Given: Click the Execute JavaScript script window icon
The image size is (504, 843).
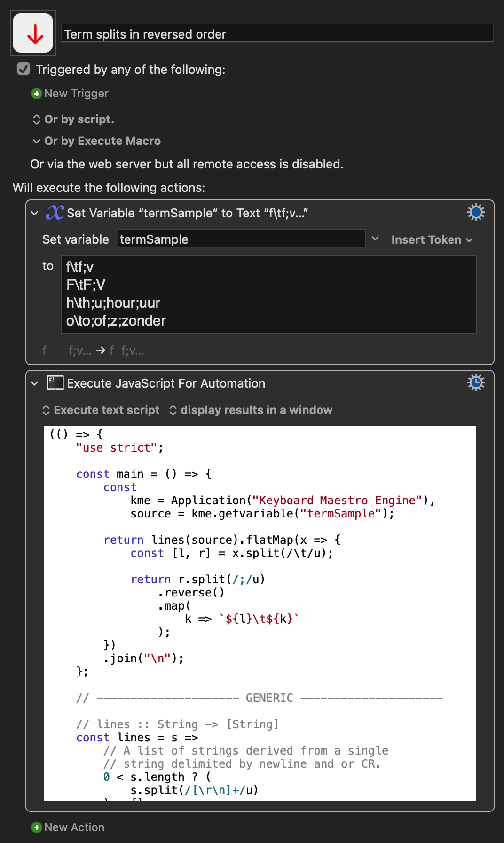Looking at the screenshot, I should [55, 382].
